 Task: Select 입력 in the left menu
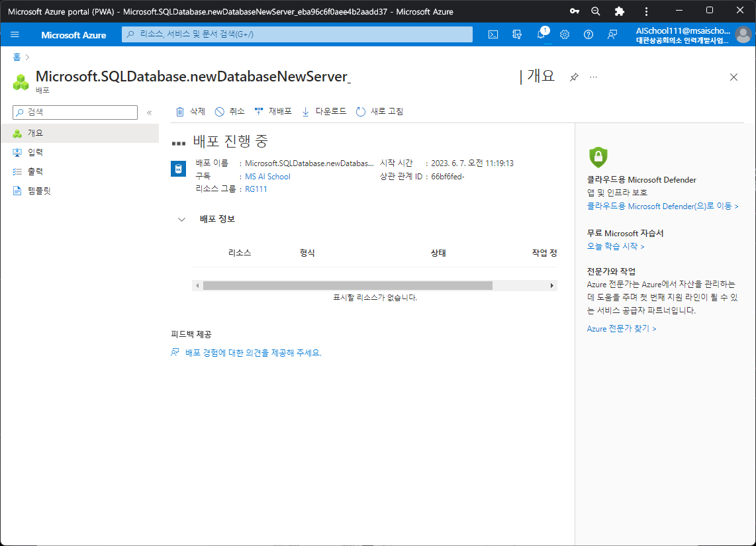coord(80,152)
